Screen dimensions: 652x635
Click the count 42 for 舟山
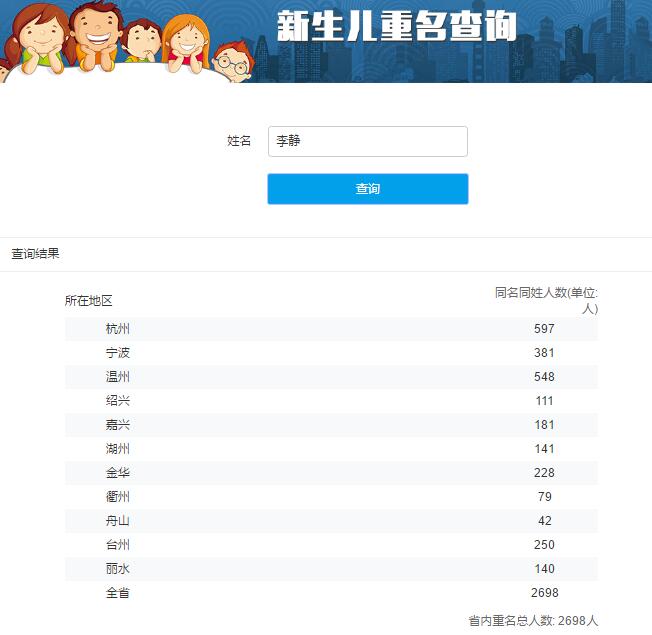click(545, 521)
